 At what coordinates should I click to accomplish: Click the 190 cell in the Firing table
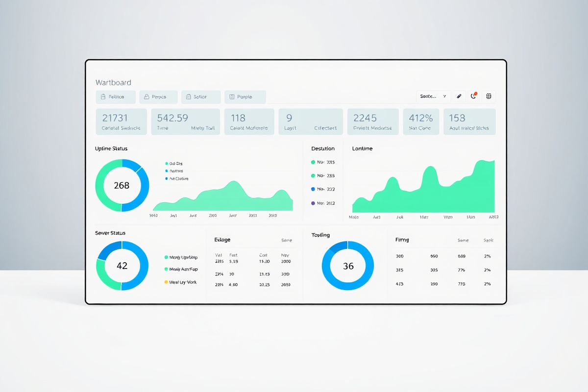tap(434, 284)
